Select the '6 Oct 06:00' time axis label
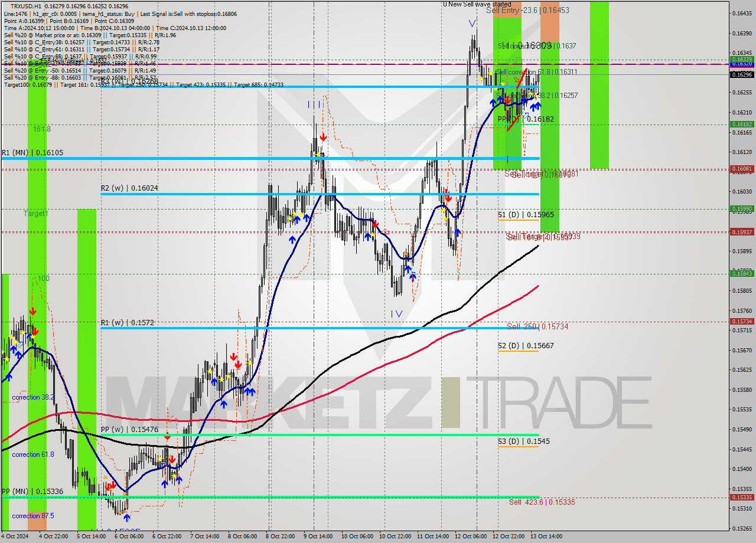This screenshot has width=756, height=543. coord(128,537)
